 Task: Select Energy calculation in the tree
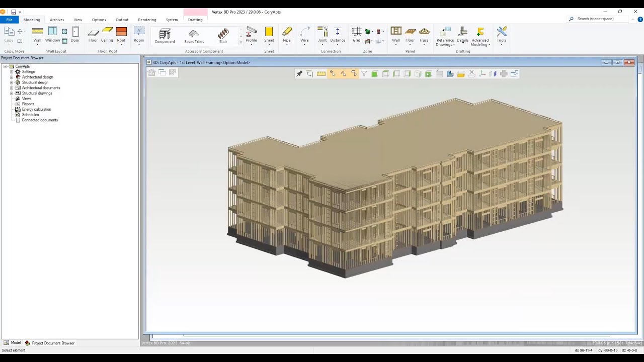36,109
